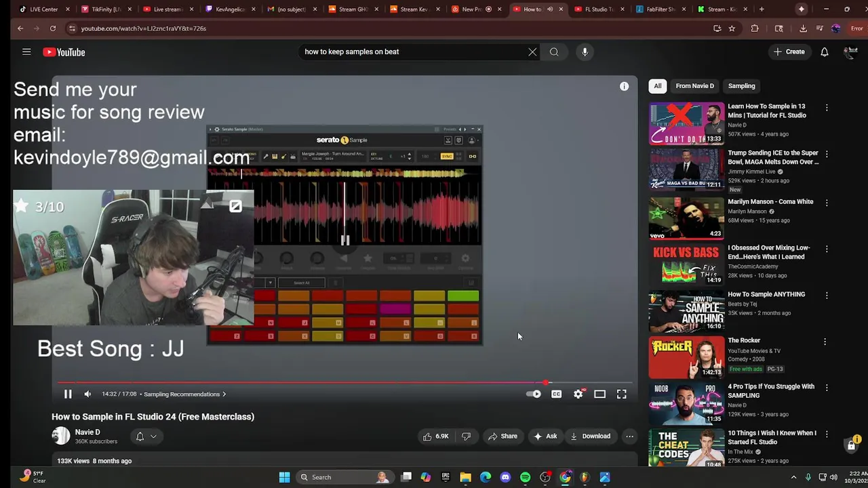Bookmark this page with star

pyautogui.click(x=732, y=28)
